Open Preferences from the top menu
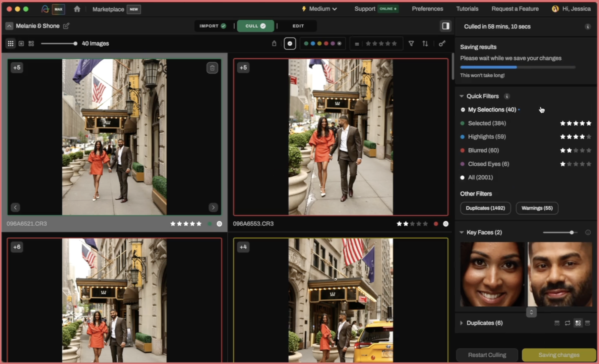Image resolution: width=599 pixels, height=364 pixels. pos(427,9)
